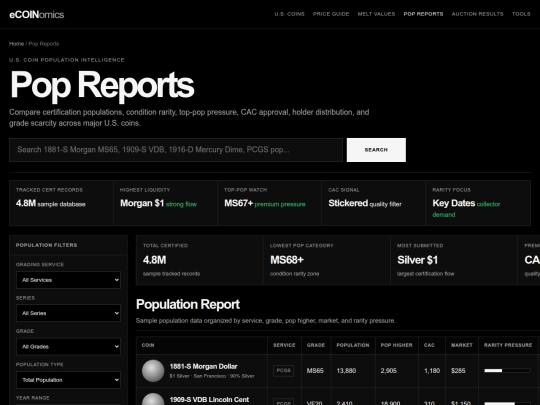The height and width of the screenshot is (405, 540).
Task: Click the 13,880 population value
Action: click(x=346, y=371)
